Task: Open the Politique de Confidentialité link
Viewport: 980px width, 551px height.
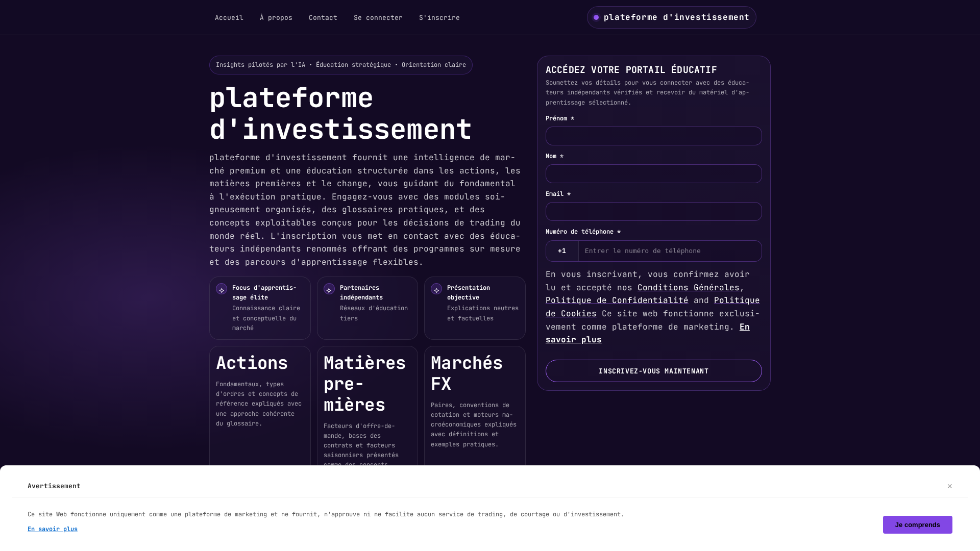Action: tap(617, 300)
